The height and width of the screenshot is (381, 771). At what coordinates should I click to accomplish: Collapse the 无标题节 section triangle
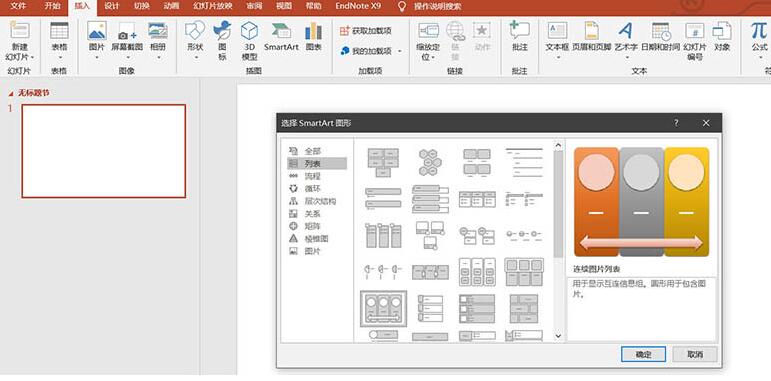tap(11, 93)
